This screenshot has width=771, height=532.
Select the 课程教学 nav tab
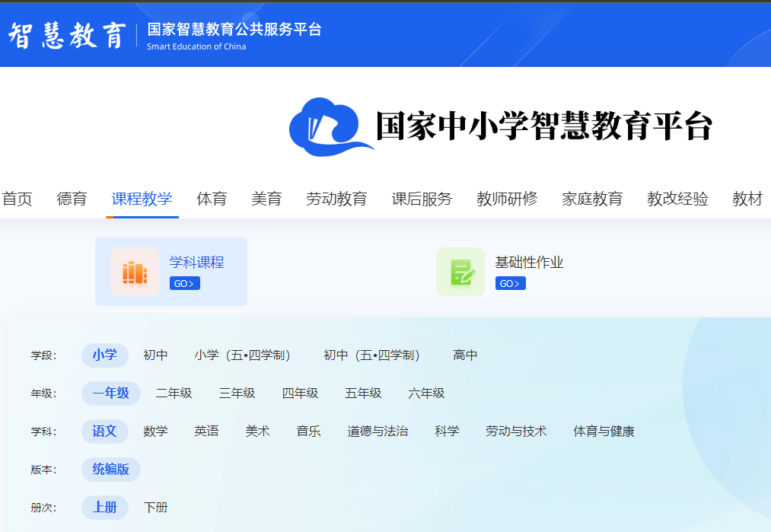[142, 199]
